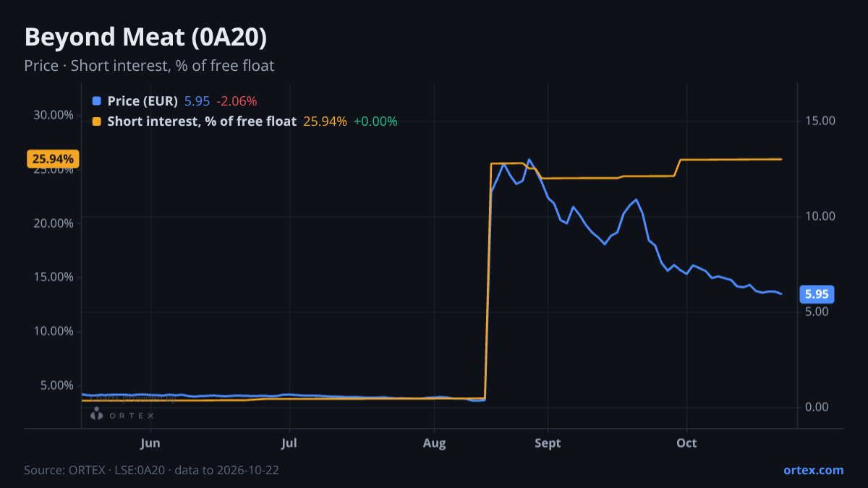
Task: Click the 20.00% left axis label
Action: 55,223
